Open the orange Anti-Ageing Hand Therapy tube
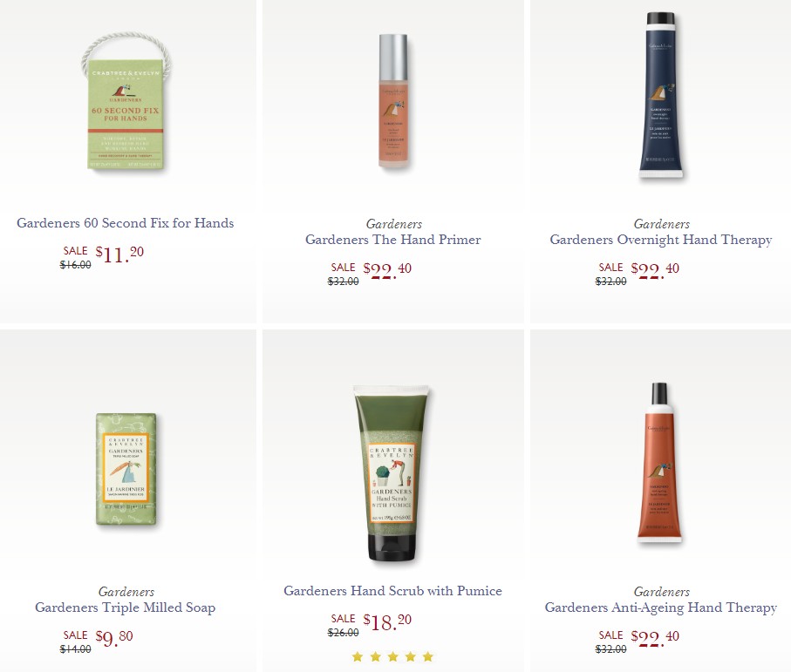Image resolution: width=791 pixels, height=672 pixels. (660, 462)
